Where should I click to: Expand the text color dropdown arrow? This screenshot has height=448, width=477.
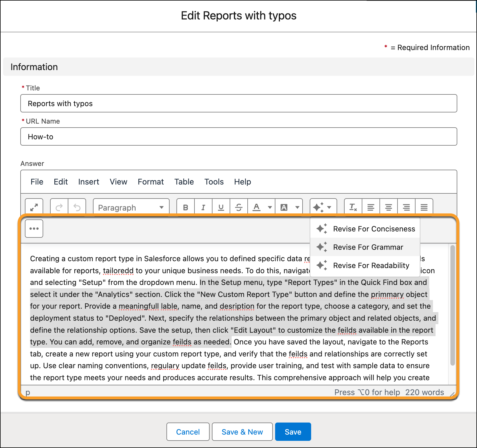point(270,207)
